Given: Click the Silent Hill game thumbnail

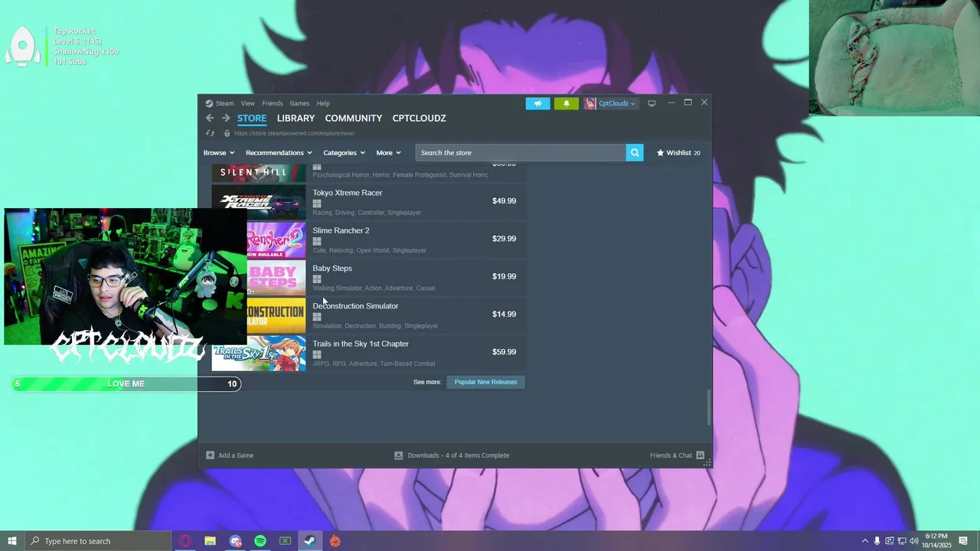Looking at the screenshot, I should pyautogui.click(x=259, y=173).
